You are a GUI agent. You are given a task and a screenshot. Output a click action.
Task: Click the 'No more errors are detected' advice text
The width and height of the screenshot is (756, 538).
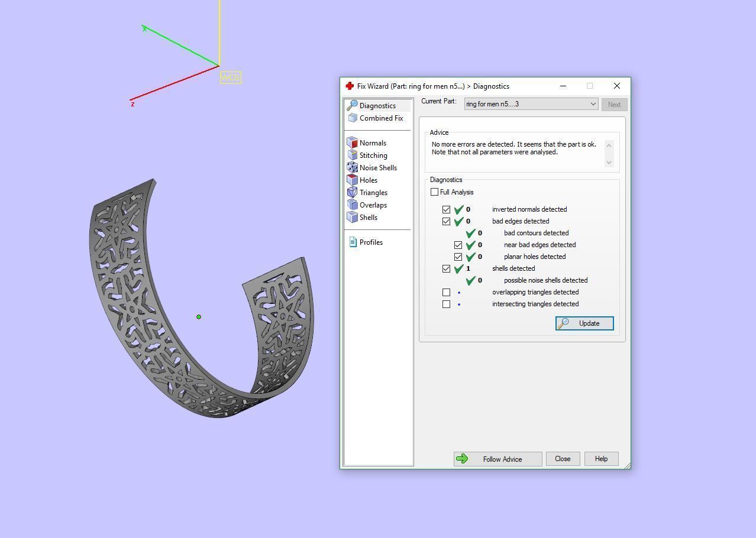514,148
